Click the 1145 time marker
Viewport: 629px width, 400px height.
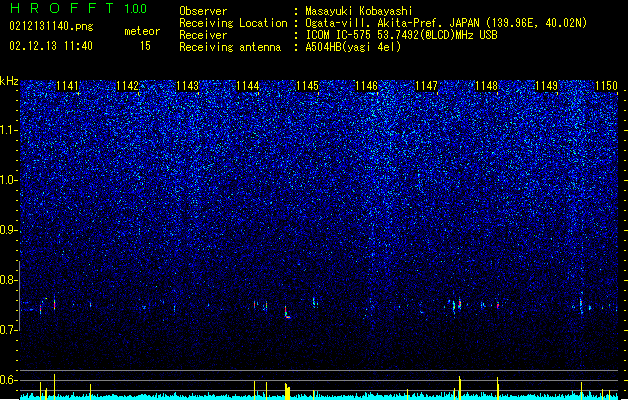coord(307,86)
